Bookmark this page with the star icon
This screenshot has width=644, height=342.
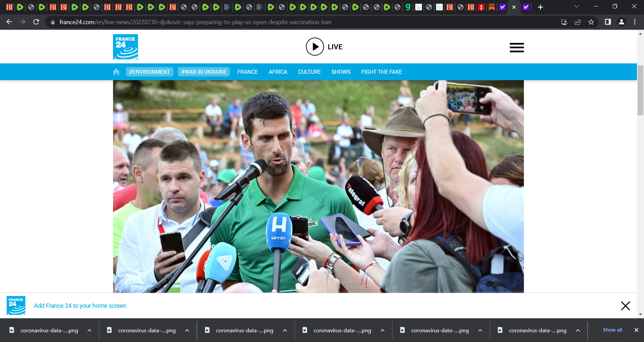(591, 22)
